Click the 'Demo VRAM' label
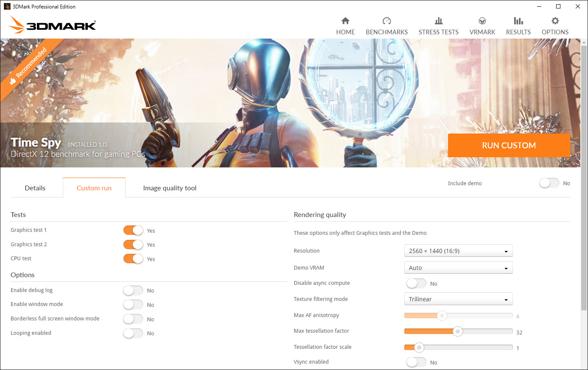588x370 pixels. click(309, 268)
